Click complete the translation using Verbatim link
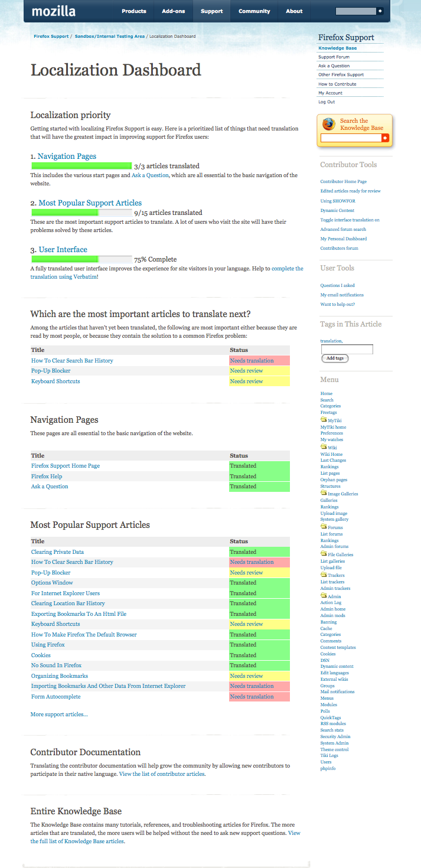421x868 pixels. (x=288, y=268)
